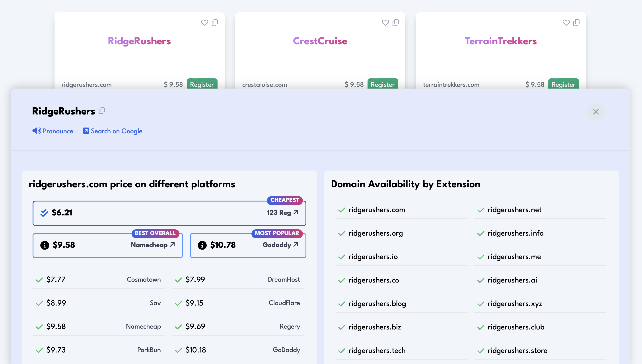642x364 pixels.
Task: Play the Pronounce speaker icon
Action: [x=37, y=131]
